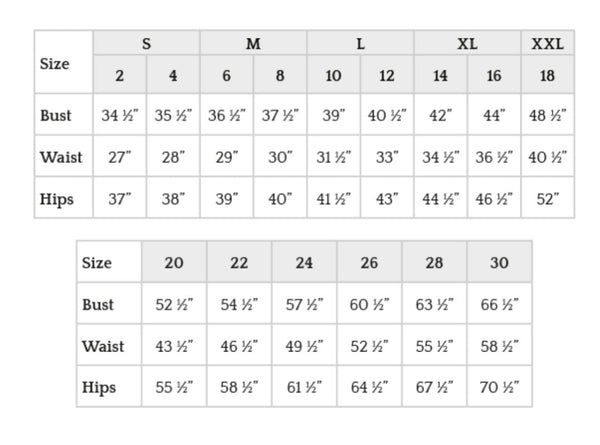The height and width of the screenshot is (445, 600).
Task: Select the size 12 column header
Action: coord(387,76)
